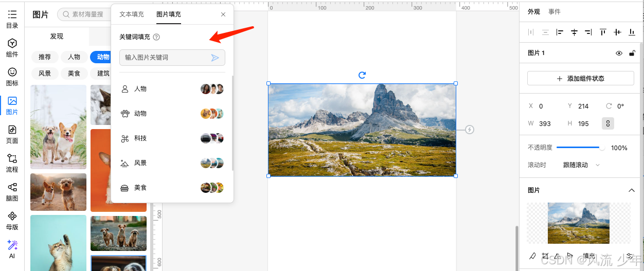Image resolution: width=644 pixels, height=271 pixels.
Task: Open the 母版 master panel
Action: [x=12, y=221]
